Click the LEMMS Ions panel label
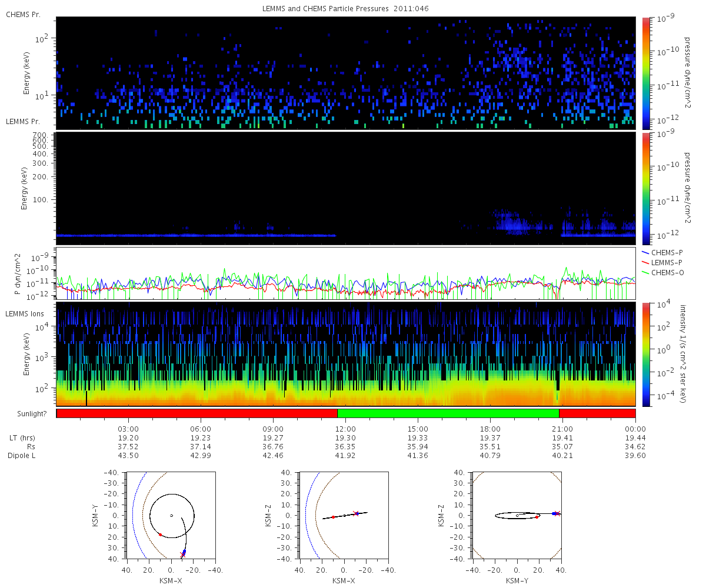 pyautogui.click(x=24, y=314)
